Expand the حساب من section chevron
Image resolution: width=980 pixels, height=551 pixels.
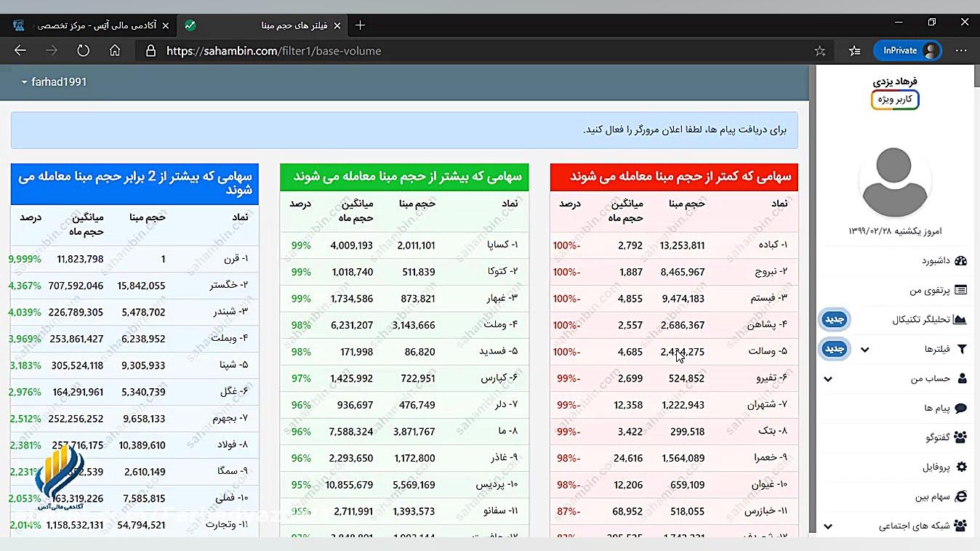pyautogui.click(x=827, y=379)
